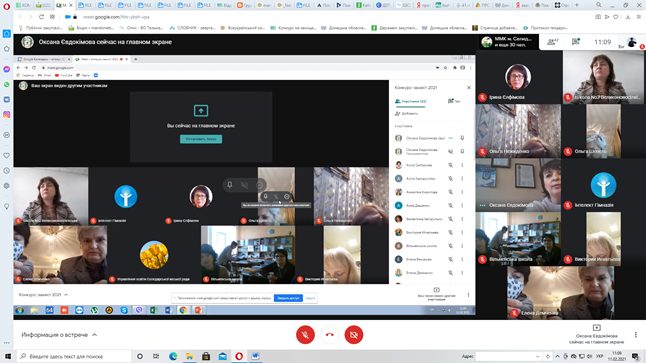This screenshot has height=363, width=646.
Task: Select Ірина Єфімова's video tile
Action: click(518, 77)
